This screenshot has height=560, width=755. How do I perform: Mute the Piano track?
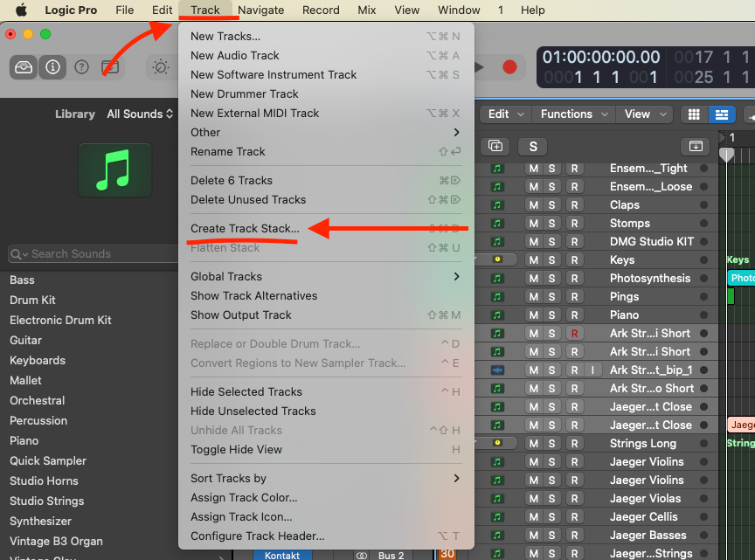534,315
